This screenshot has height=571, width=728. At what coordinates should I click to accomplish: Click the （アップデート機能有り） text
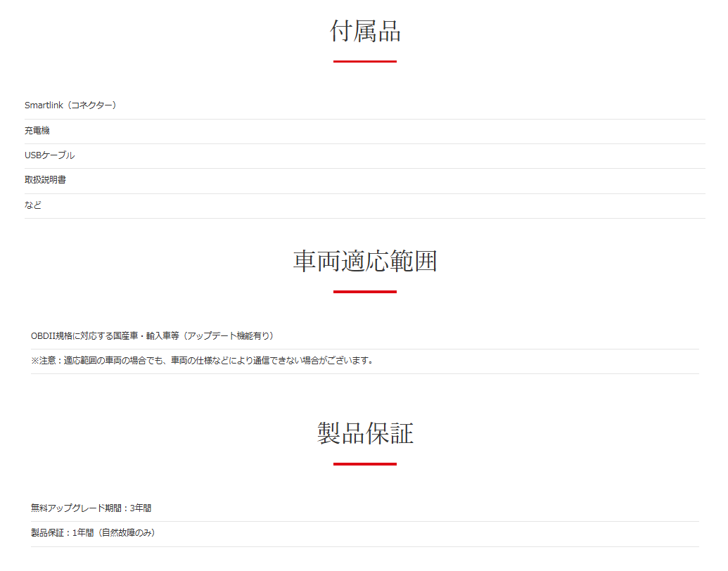[x=228, y=336]
